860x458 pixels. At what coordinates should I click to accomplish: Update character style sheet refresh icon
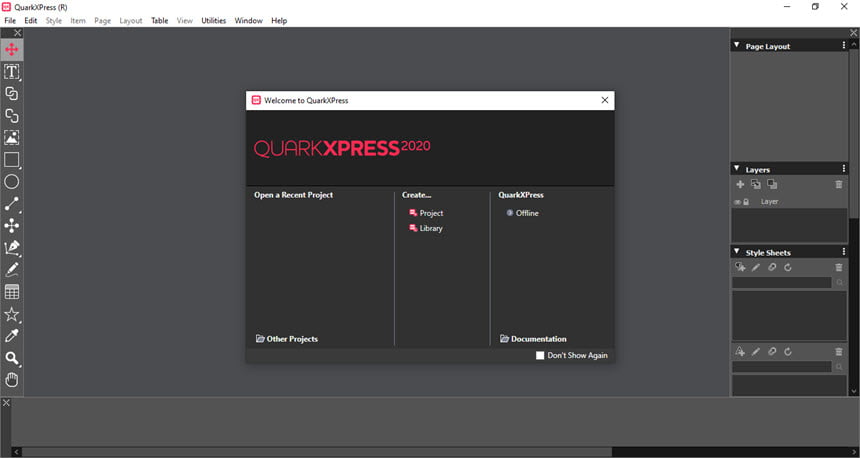click(x=788, y=352)
